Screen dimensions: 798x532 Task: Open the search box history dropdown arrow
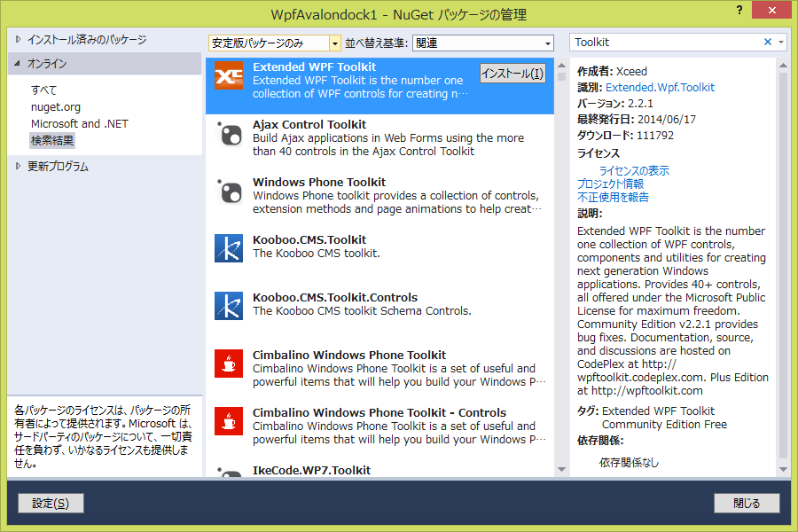click(781, 43)
